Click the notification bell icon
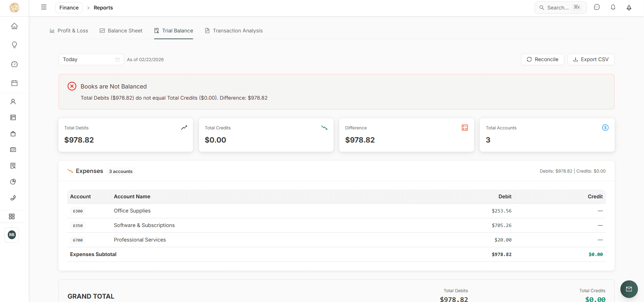 click(x=613, y=7)
